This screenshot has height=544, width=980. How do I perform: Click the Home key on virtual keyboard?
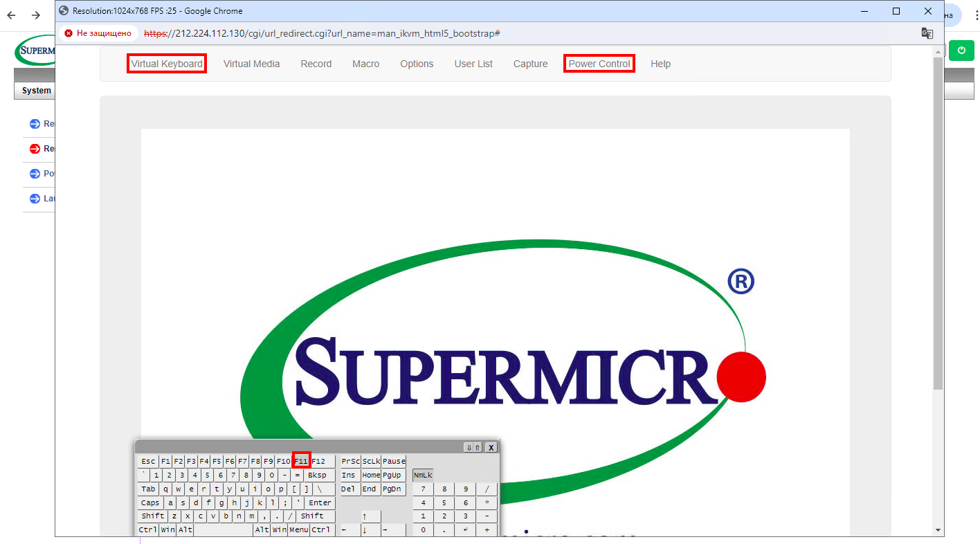[x=371, y=475]
